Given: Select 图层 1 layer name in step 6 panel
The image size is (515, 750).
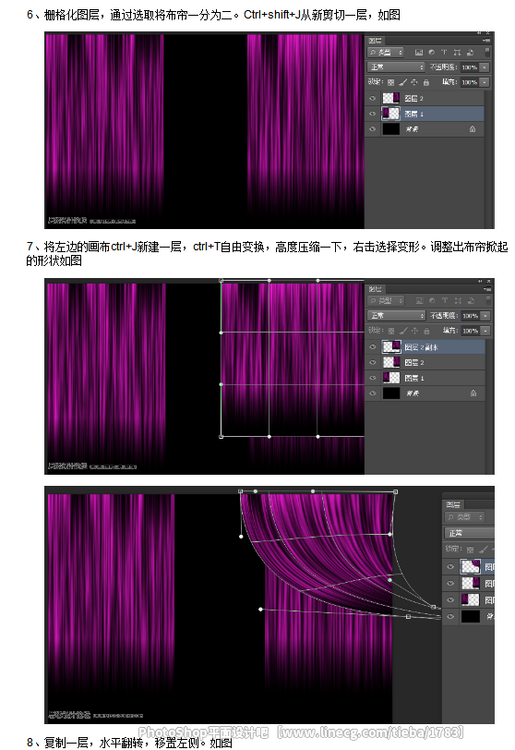Looking at the screenshot, I should tap(414, 114).
